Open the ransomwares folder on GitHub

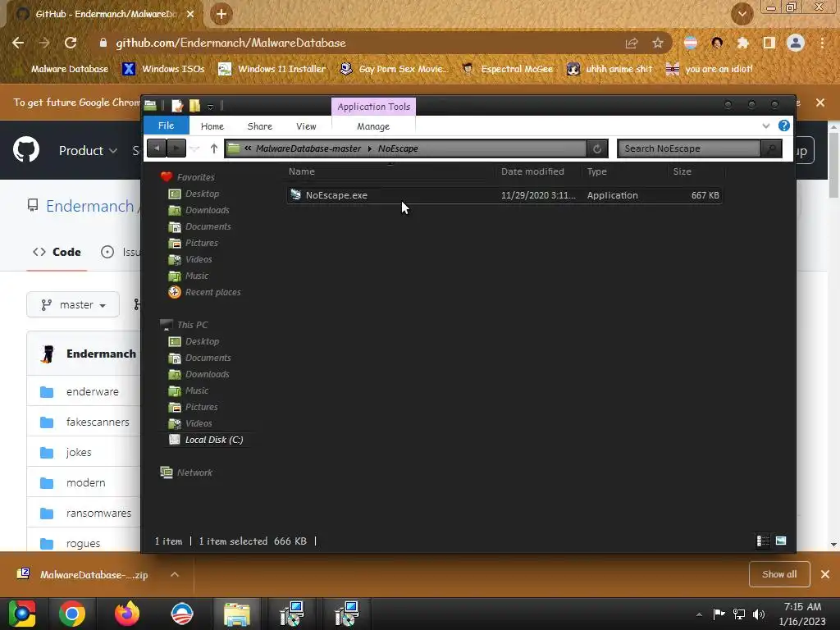(98, 514)
